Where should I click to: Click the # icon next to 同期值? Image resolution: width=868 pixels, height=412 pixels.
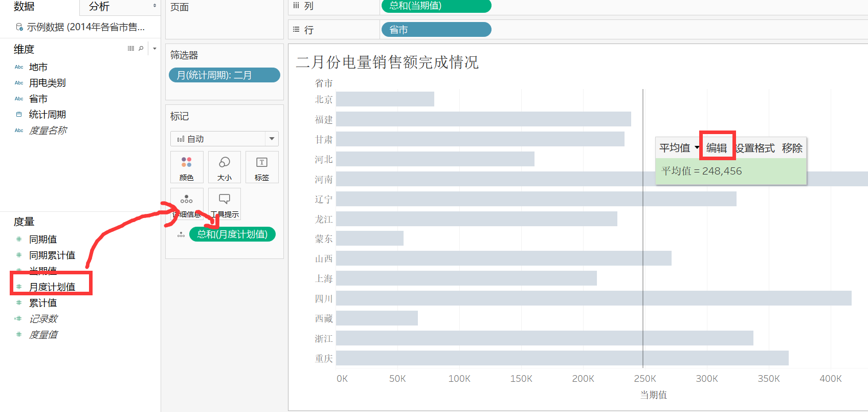pyautogui.click(x=19, y=239)
